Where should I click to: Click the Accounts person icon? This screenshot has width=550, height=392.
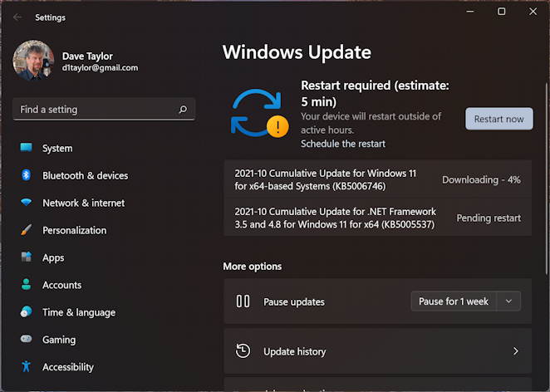pyautogui.click(x=27, y=284)
